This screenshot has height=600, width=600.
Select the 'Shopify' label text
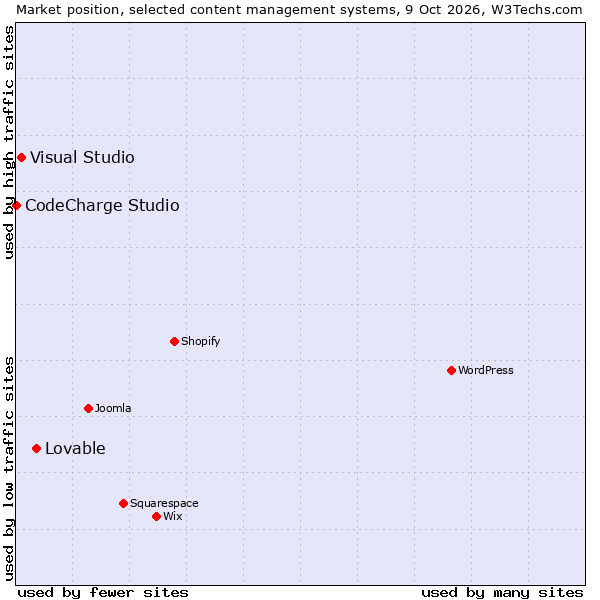click(x=201, y=341)
